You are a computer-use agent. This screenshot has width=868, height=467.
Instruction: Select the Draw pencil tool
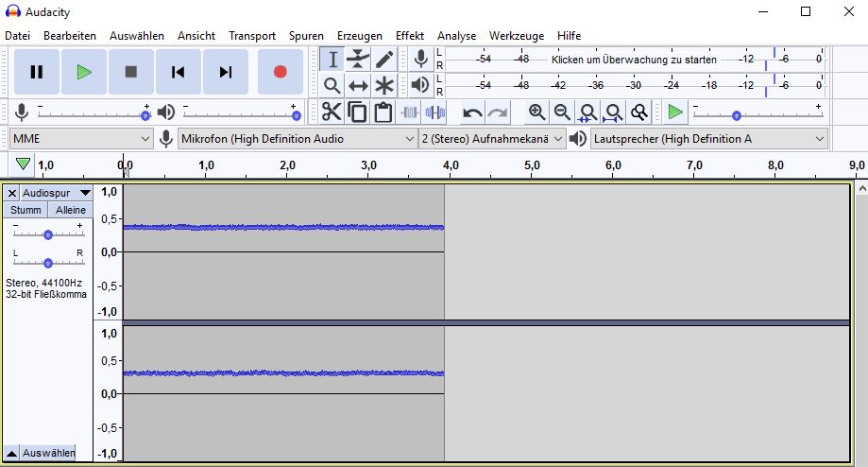pyautogui.click(x=384, y=60)
